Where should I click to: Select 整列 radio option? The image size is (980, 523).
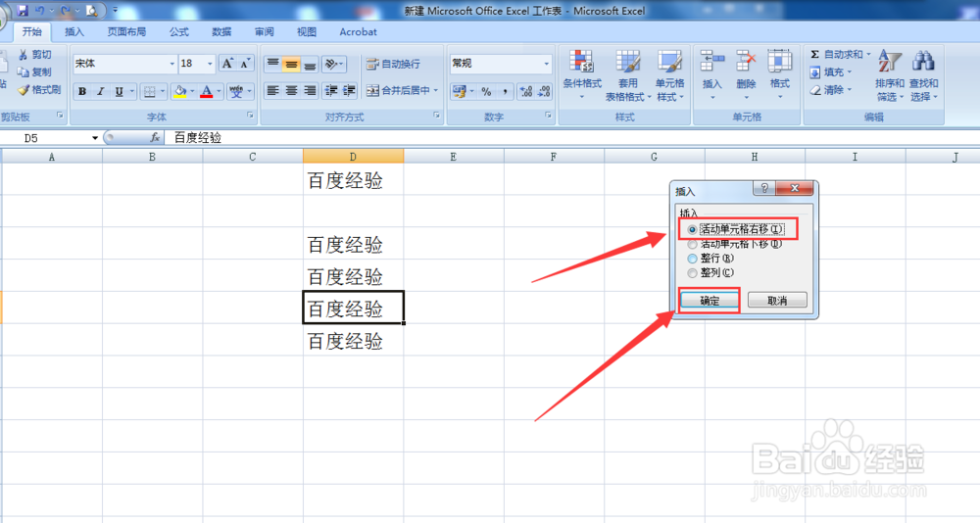point(692,272)
